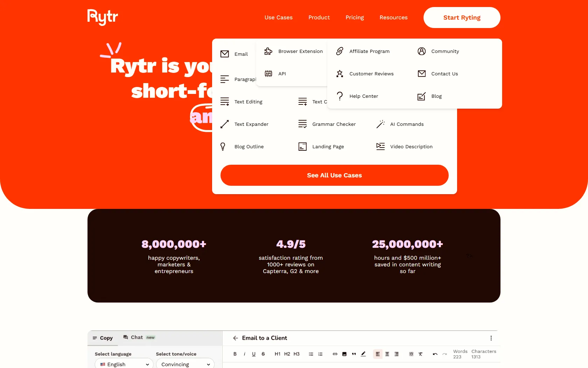Screen dimensions: 588x368
Task: Click the Start Ryting button
Action: tap(462, 18)
